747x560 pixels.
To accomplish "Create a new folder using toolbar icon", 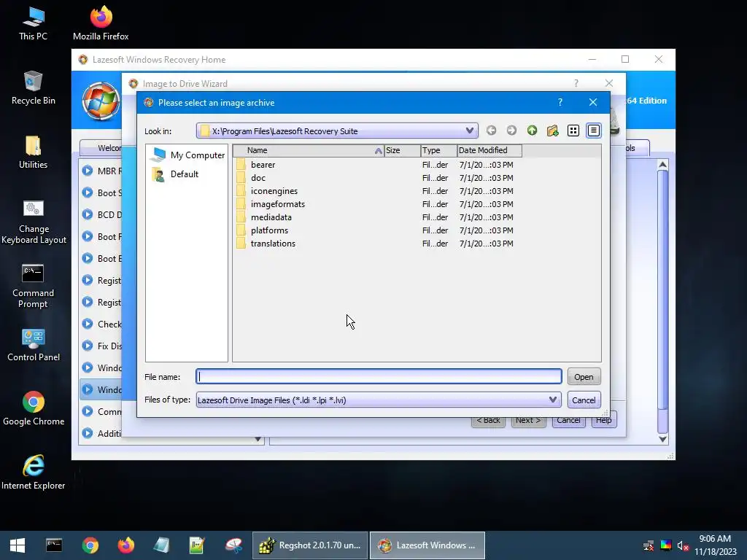I will (x=553, y=131).
